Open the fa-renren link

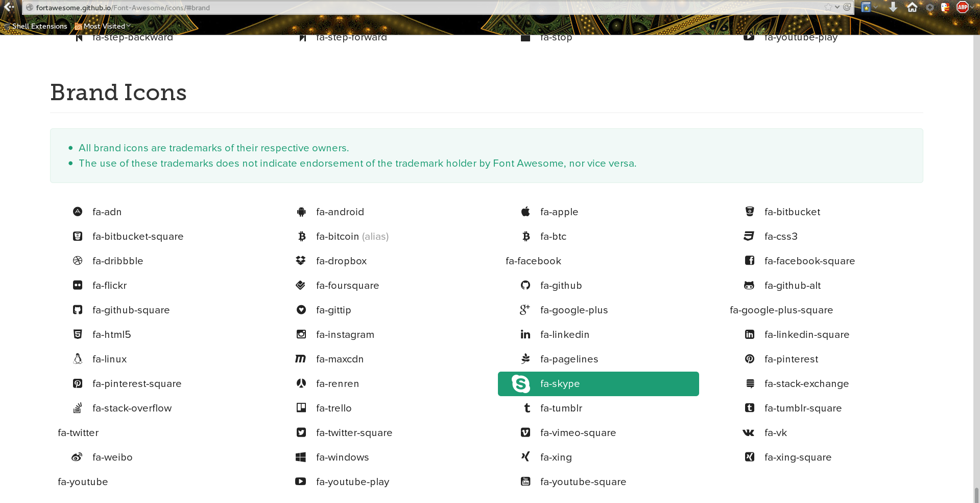[337, 384]
